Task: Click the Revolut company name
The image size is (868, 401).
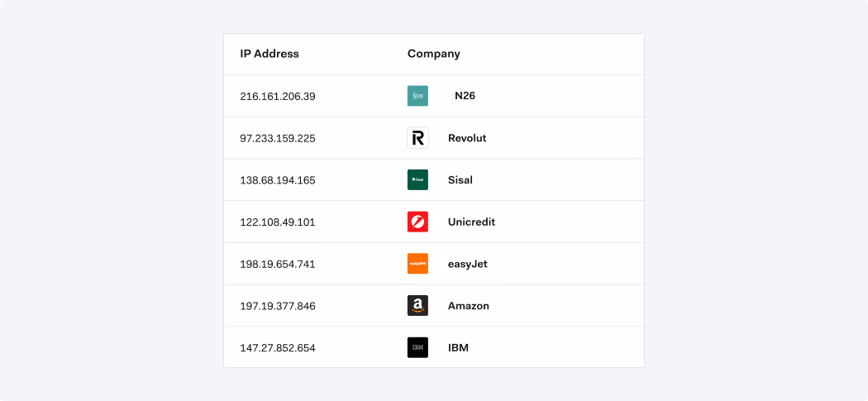Action: tap(467, 138)
